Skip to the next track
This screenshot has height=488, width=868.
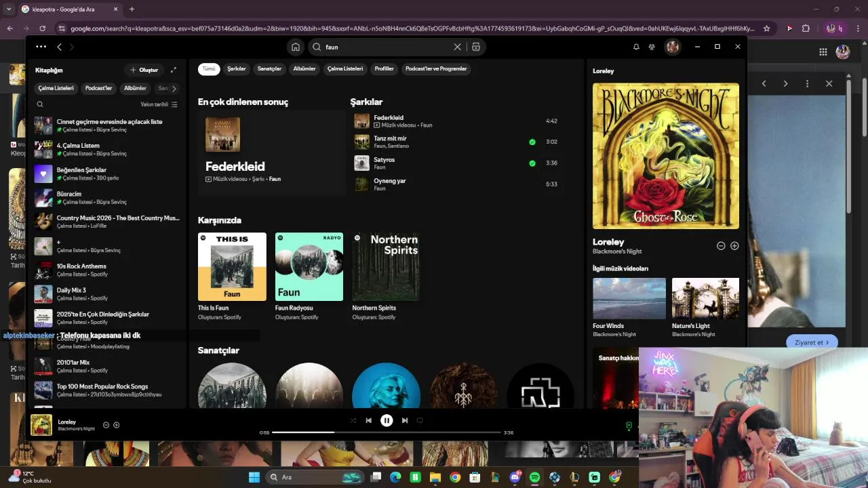pyautogui.click(x=405, y=420)
